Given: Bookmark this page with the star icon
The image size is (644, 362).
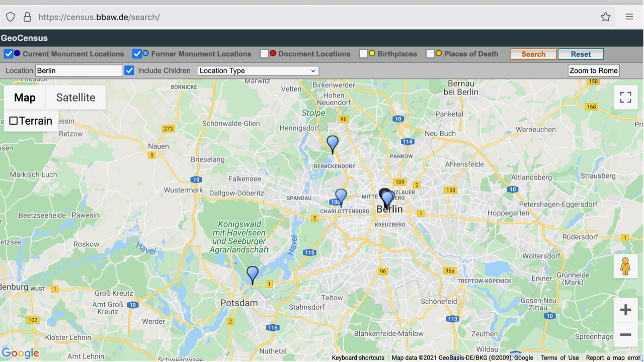Looking at the screenshot, I should [x=606, y=17].
